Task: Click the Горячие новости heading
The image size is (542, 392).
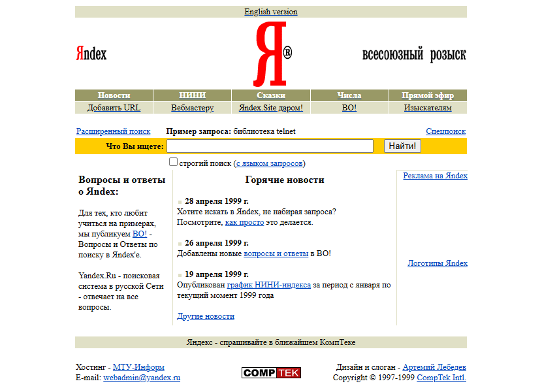Action: coord(285,180)
